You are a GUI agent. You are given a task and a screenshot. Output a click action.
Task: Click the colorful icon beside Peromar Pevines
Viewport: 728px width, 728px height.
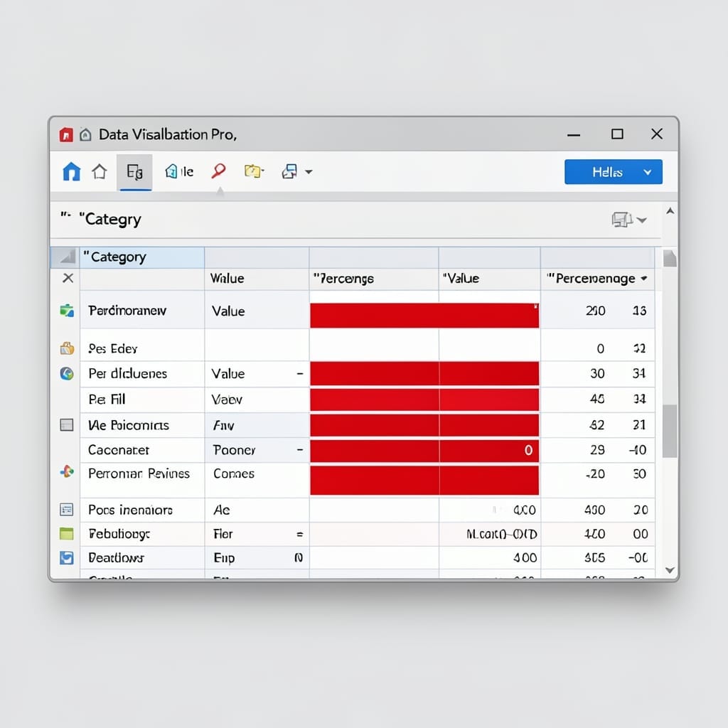[67, 472]
